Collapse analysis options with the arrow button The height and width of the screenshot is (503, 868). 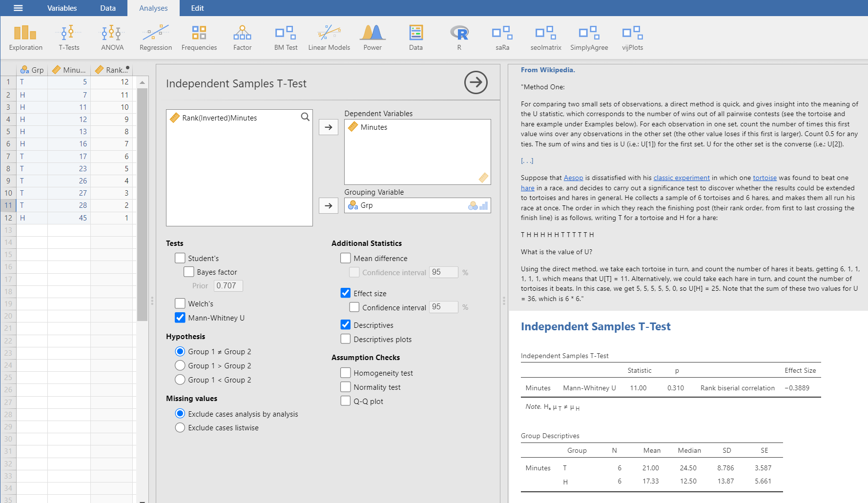coord(475,82)
